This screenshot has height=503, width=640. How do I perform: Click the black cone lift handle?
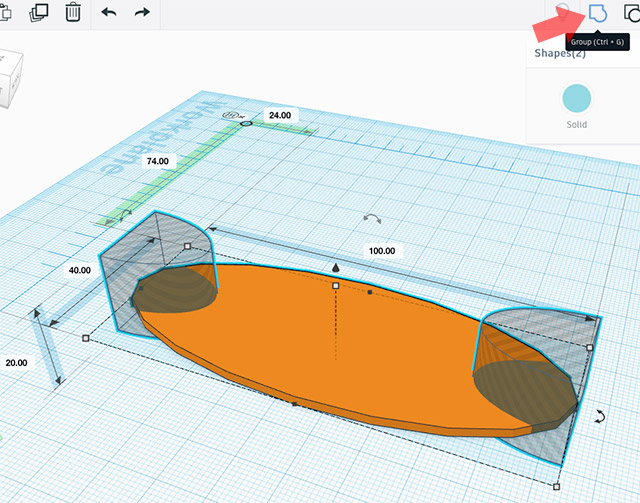pos(336,268)
